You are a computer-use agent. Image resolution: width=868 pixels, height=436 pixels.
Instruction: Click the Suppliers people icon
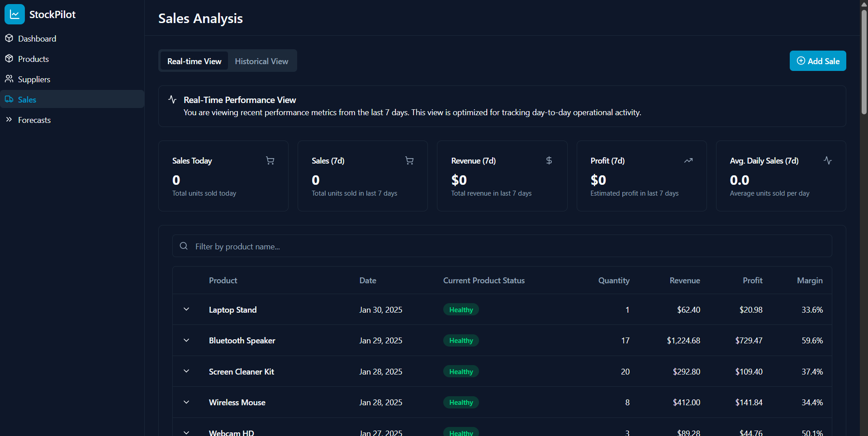pos(9,79)
